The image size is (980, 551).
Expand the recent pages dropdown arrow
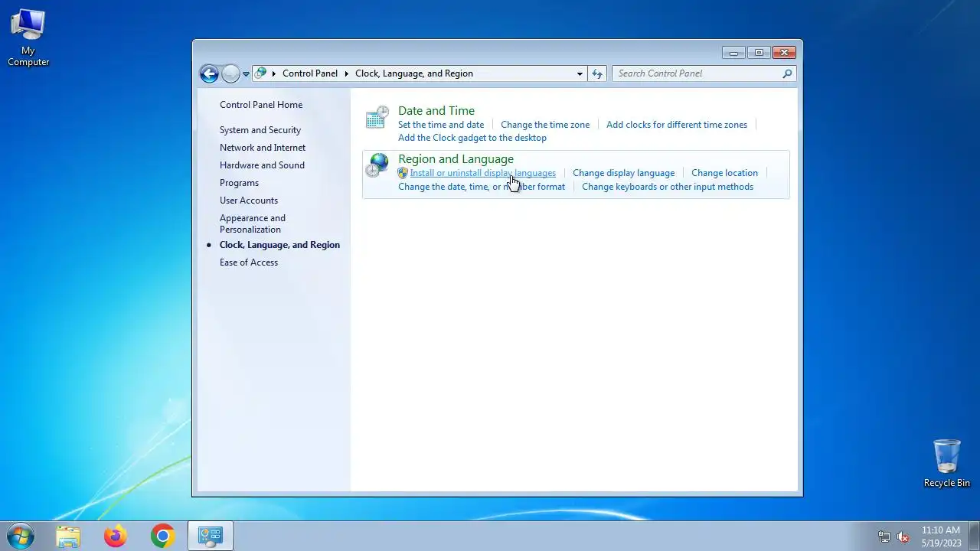[x=246, y=73]
